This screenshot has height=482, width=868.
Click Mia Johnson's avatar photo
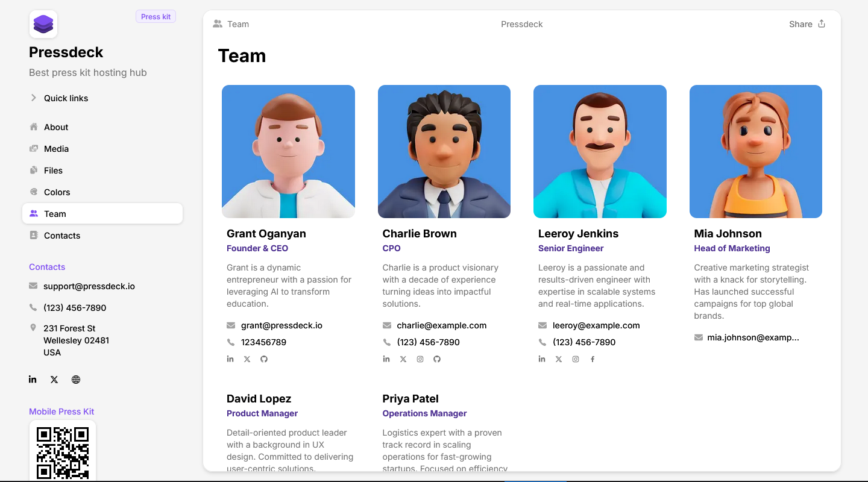(756, 151)
